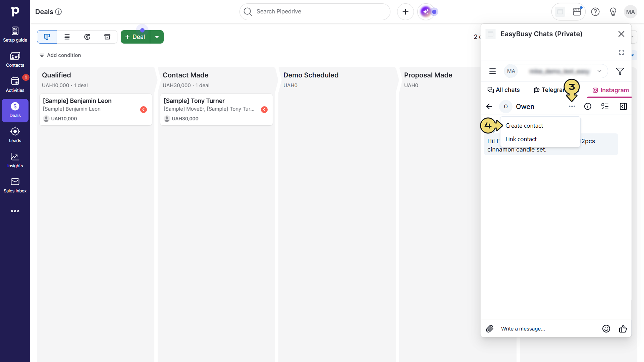
Task: Open Owen chat three-dot menu
Action: click(572, 107)
